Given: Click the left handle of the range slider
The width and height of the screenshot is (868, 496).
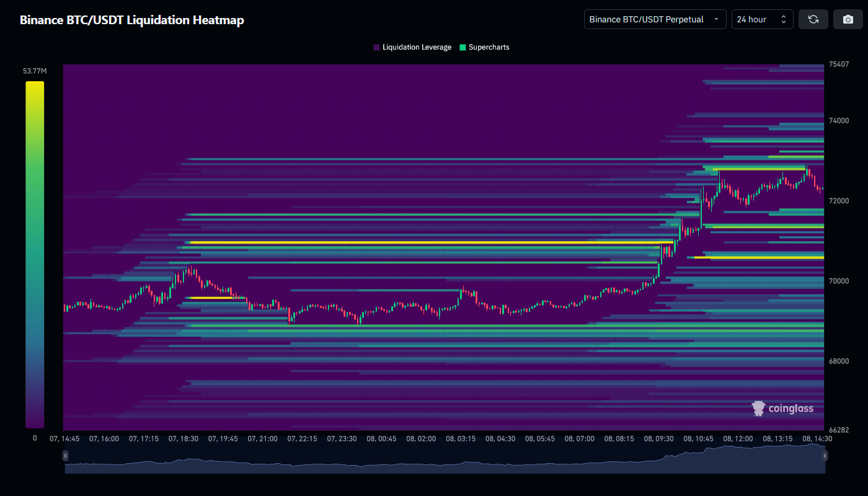Looking at the screenshot, I should (65, 456).
